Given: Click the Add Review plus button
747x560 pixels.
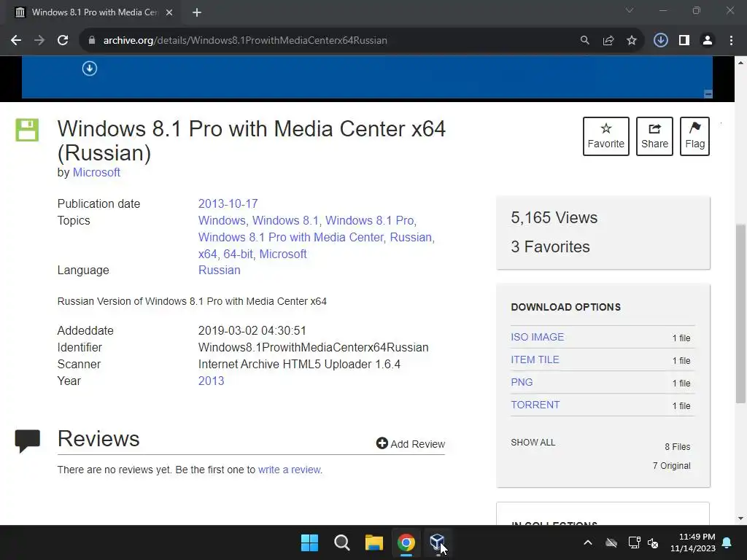Looking at the screenshot, I should (x=410, y=444).
